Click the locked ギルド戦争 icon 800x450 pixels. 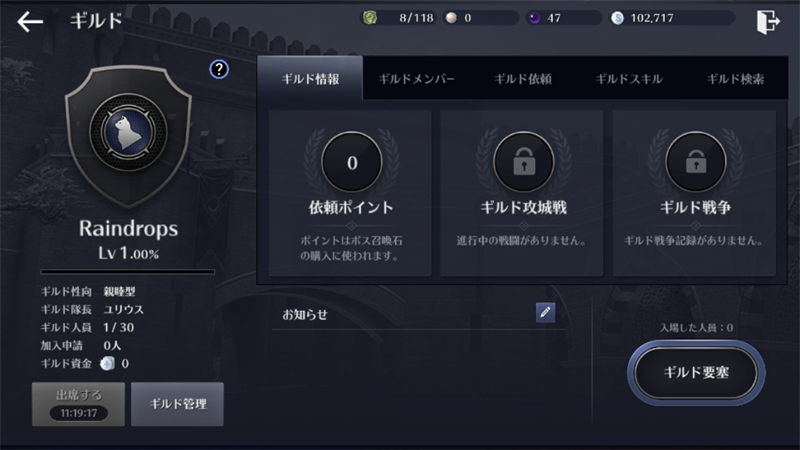[696, 162]
